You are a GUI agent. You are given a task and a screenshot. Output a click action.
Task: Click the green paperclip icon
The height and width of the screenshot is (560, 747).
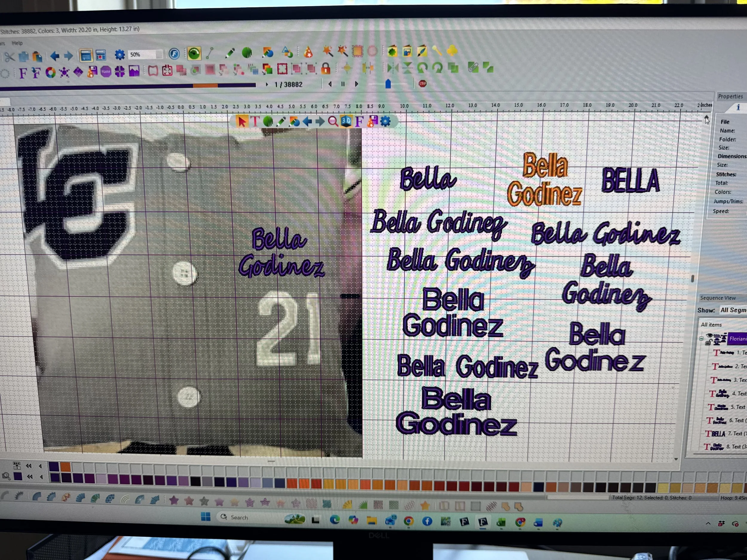[x=473, y=67]
